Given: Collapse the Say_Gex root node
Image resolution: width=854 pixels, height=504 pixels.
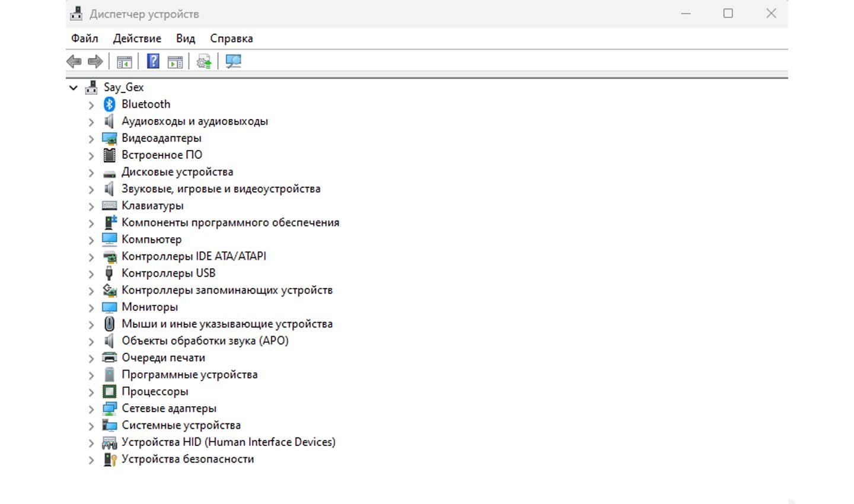Looking at the screenshot, I should click(74, 88).
